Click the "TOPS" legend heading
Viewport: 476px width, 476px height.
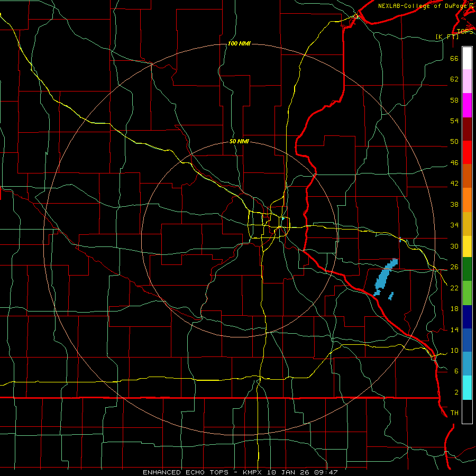tap(465, 32)
